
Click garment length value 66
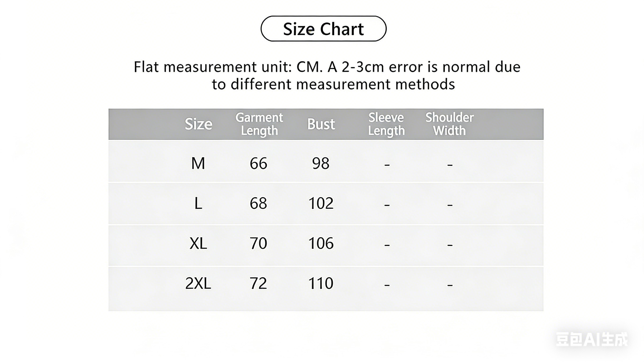[258, 163]
